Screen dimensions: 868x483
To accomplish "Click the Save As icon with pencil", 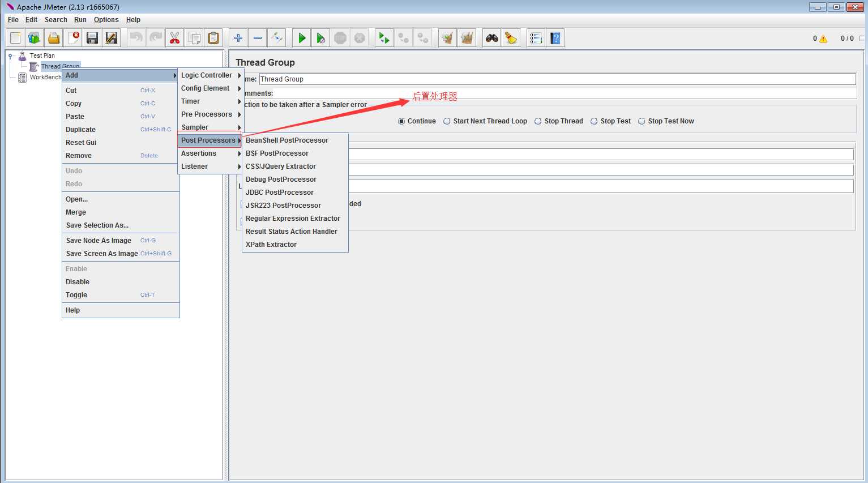I will pos(112,38).
